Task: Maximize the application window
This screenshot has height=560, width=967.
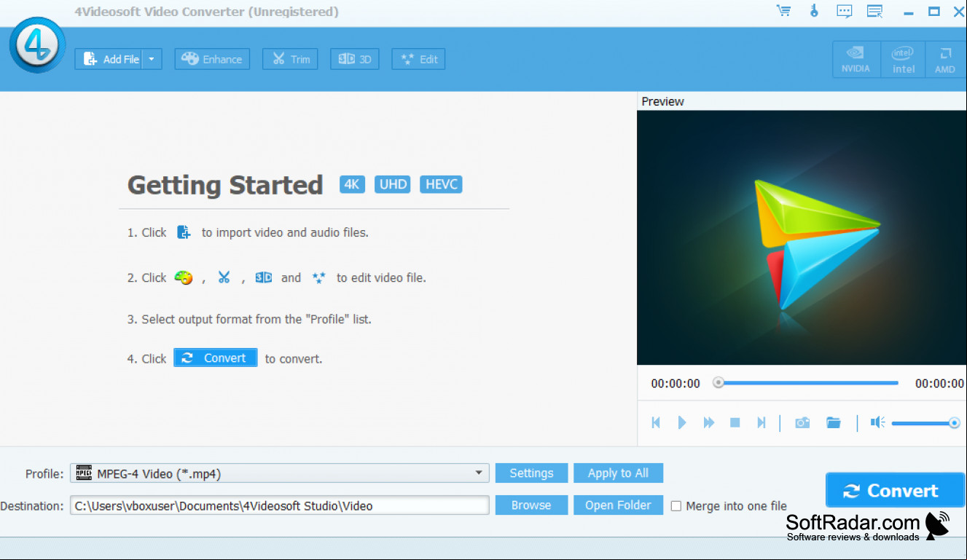Action: click(x=933, y=11)
